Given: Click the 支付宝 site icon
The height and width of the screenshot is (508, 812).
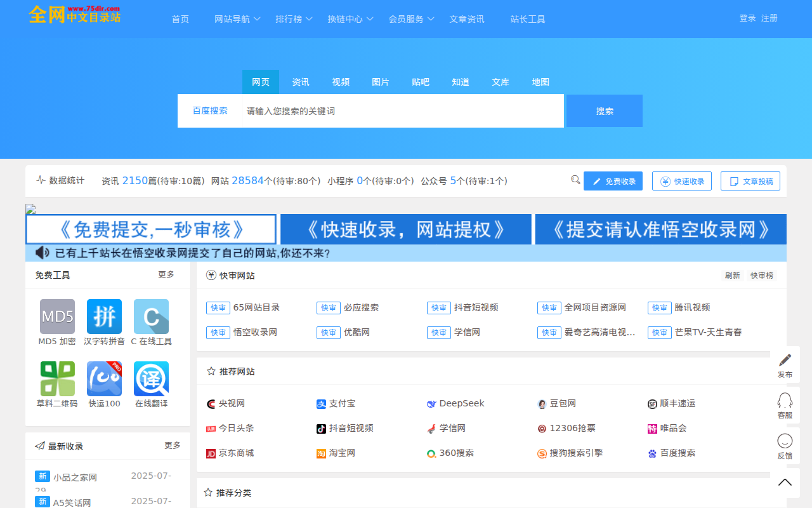Looking at the screenshot, I should point(321,404).
